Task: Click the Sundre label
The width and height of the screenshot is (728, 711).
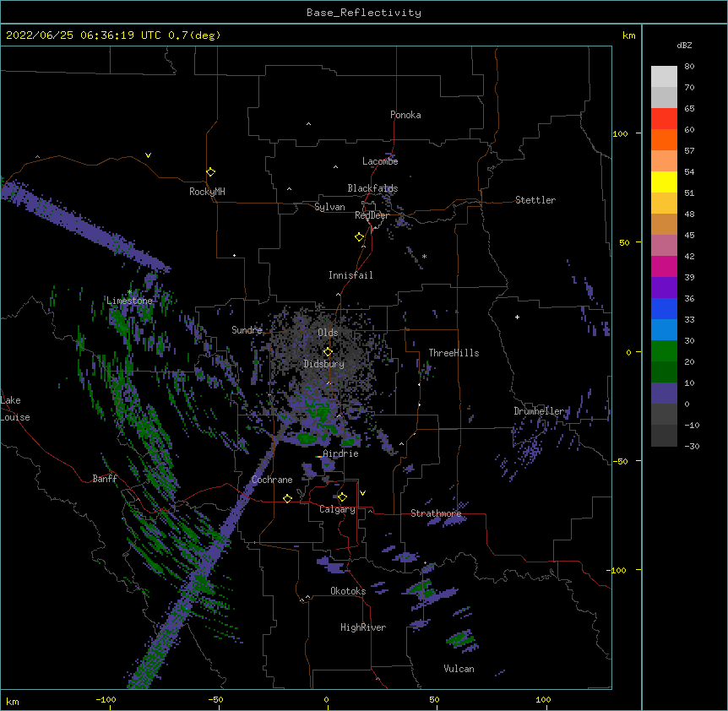Action: point(247,330)
